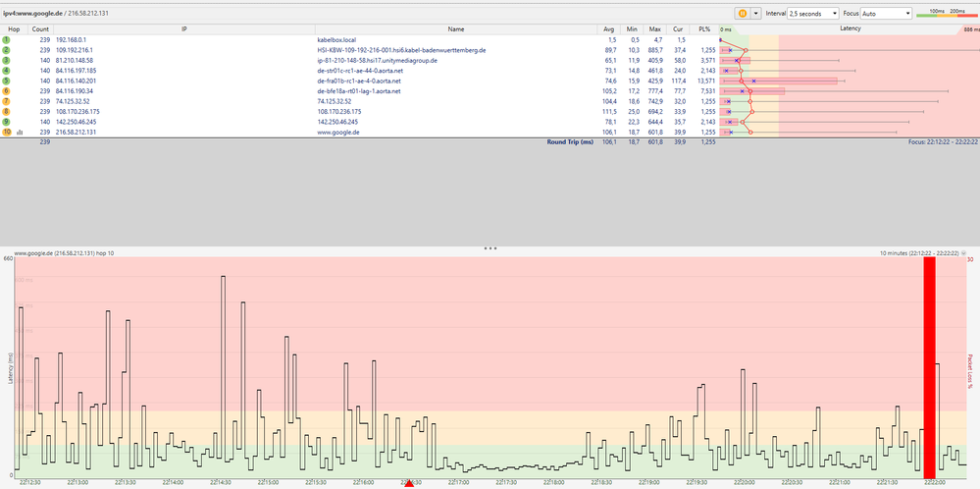Viewport: 980px width, 489px height.
Task: Select the hop 1 green circle icon
Action: (6, 39)
